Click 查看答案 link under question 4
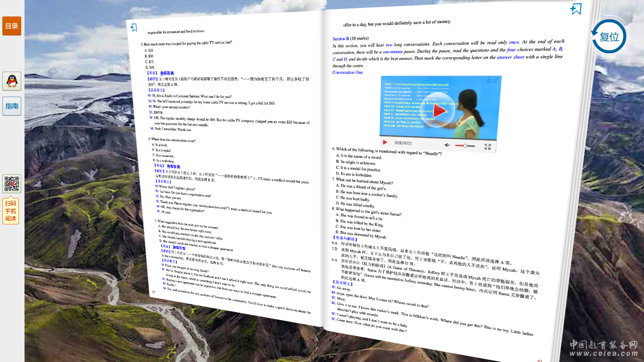This screenshot has height=362, width=644. click(x=173, y=166)
